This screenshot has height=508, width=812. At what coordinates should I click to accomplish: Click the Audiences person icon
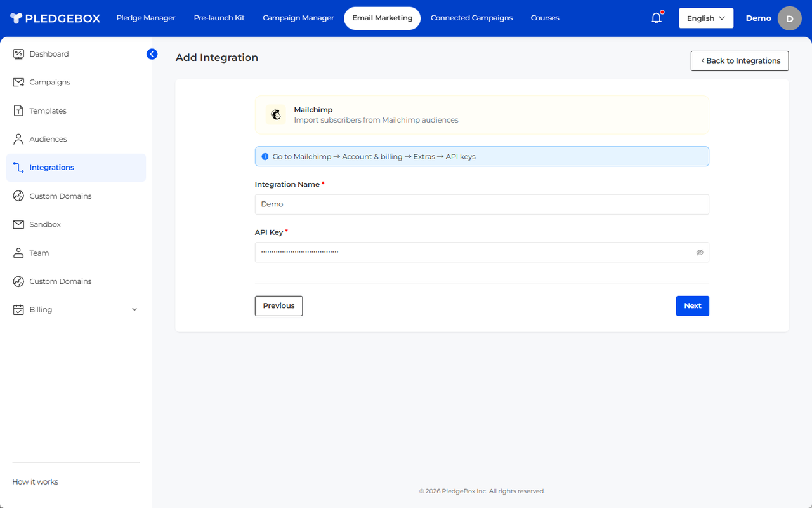[x=18, y=139]
